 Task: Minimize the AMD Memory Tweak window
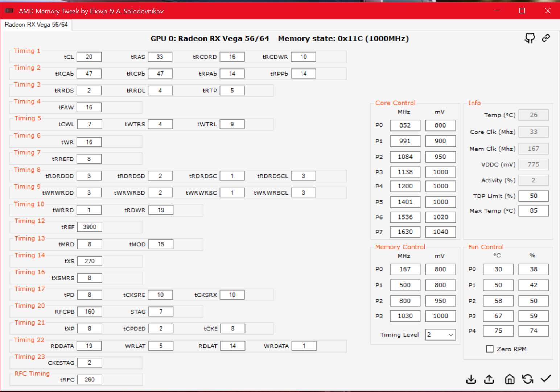497,11
